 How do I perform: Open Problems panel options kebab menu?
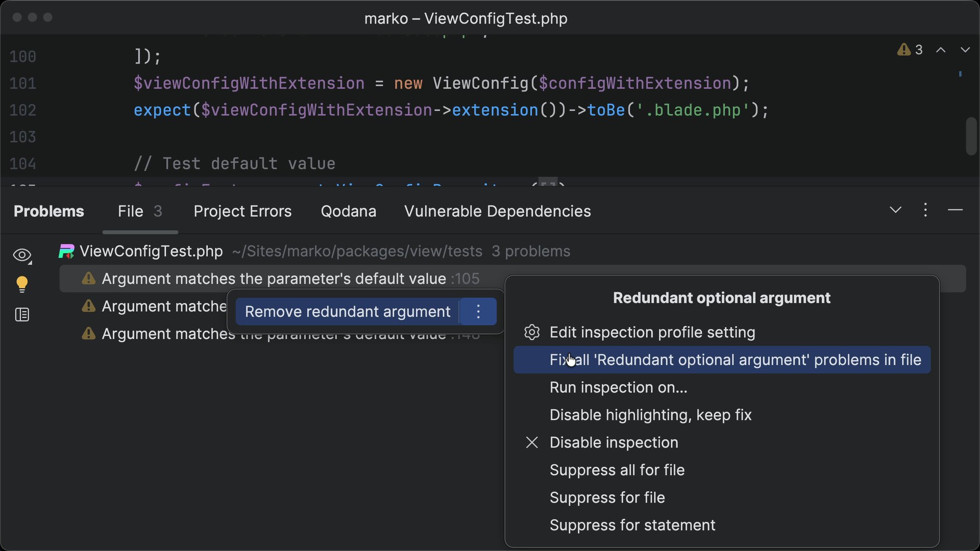pyautogui.click(x=925, y=210)
